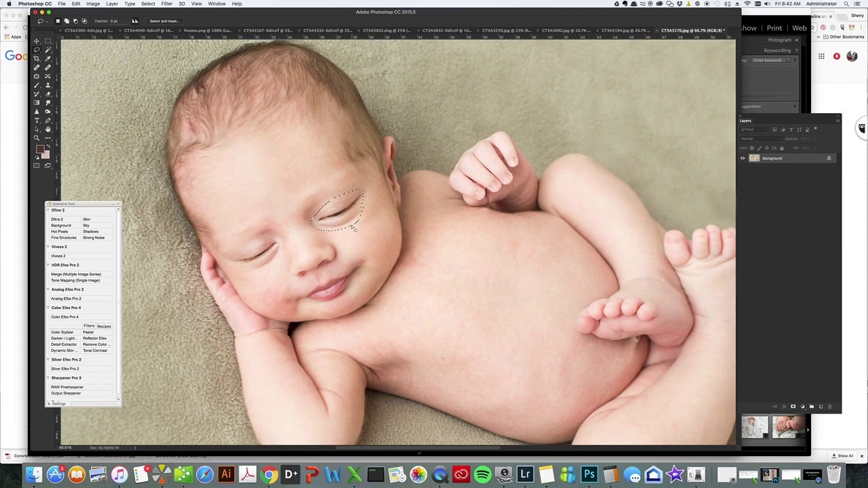Select the Eraser tool
The image size is (868, 488).
coord(47,94)
